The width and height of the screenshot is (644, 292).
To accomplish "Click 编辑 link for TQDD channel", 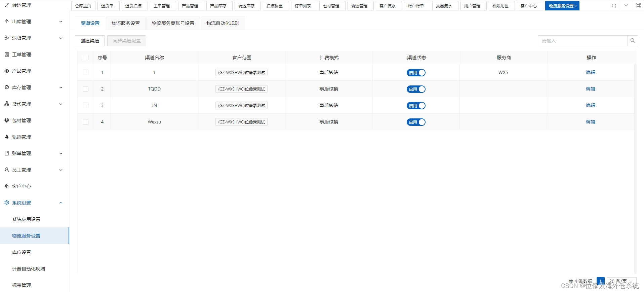I will (591, 89).
